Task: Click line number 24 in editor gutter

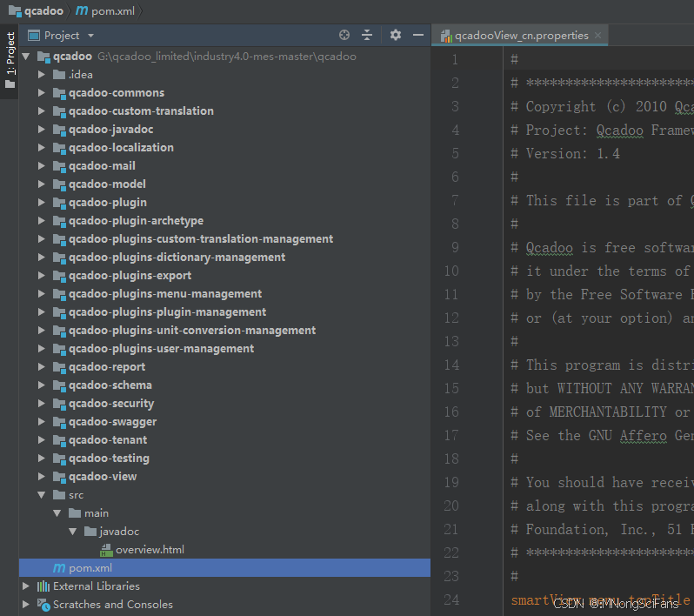Action: (451, 599)
